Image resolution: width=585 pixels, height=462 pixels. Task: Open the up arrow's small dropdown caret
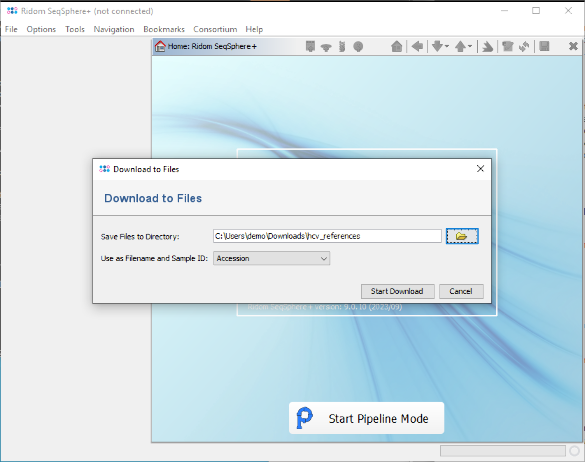pos(470,46)
